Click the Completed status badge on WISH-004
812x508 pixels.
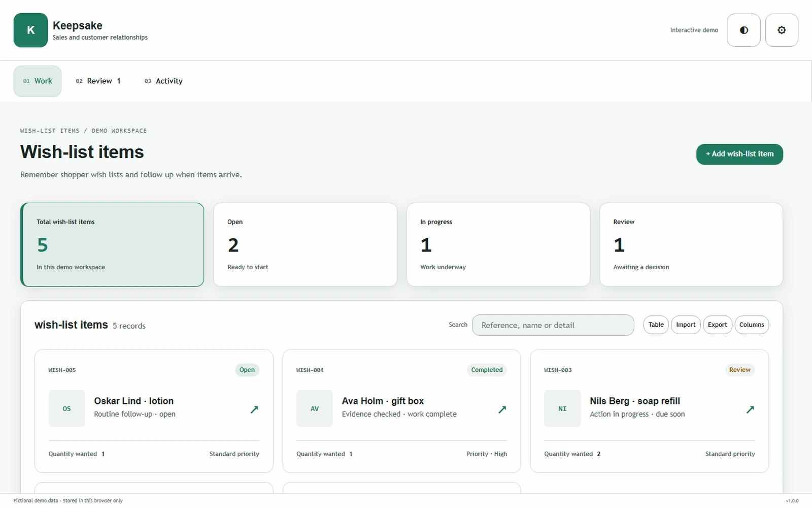pos(487,370)
